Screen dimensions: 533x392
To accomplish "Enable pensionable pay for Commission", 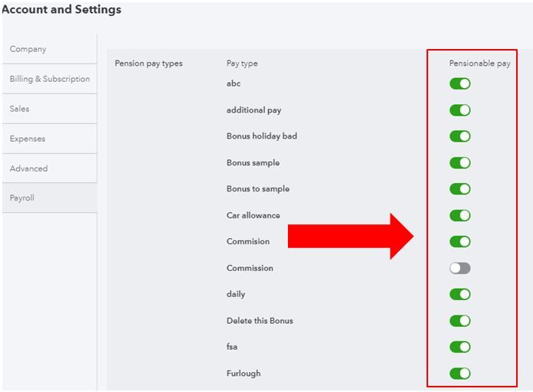I will point(460,268).
